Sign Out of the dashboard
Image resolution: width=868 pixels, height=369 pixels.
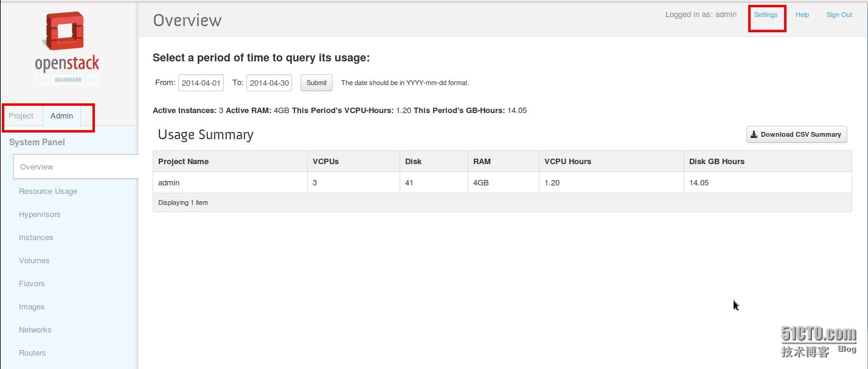[839, 15]
